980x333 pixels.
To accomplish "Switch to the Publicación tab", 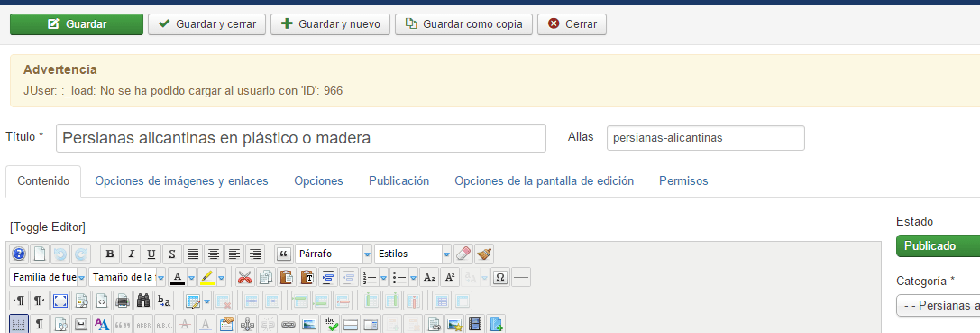I will [x=398, y=180].
